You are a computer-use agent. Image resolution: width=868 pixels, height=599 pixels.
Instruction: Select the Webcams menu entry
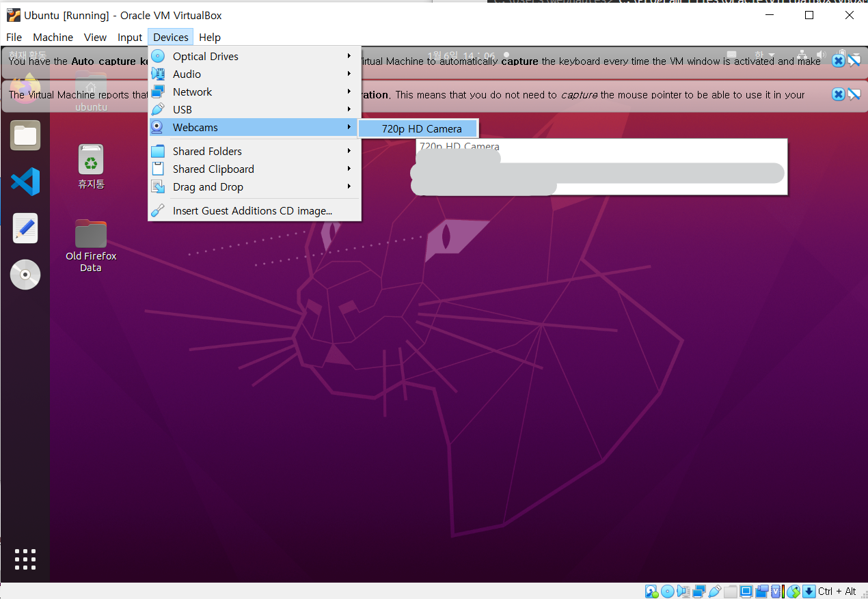(254, 127)
